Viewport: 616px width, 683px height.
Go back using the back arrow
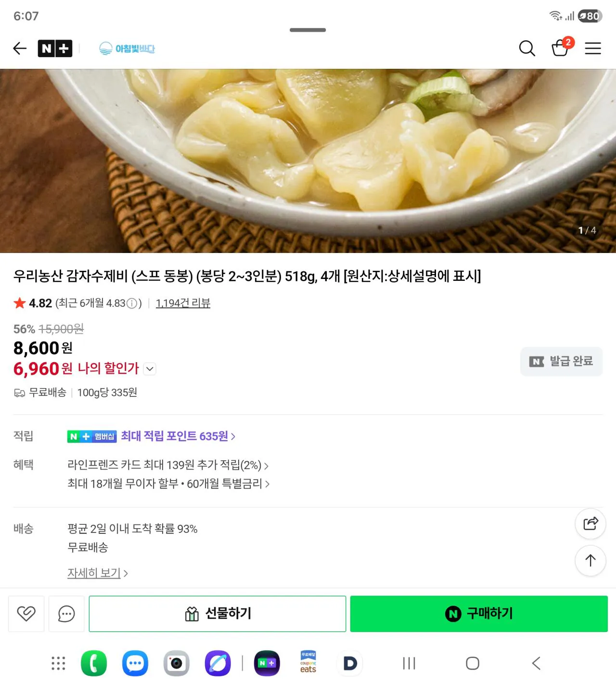point(19,48)
